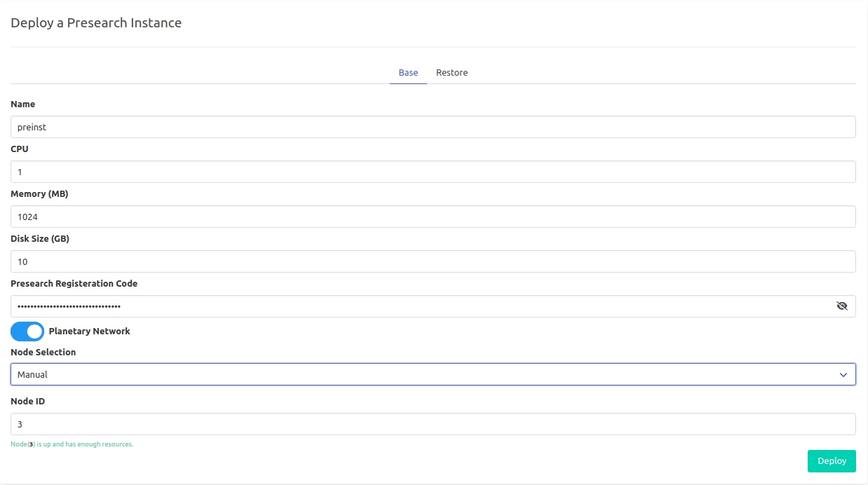Click the chevron arrow on Node Selection
Viewport: 868px width, 485px height.
click(x=843, y=375)
